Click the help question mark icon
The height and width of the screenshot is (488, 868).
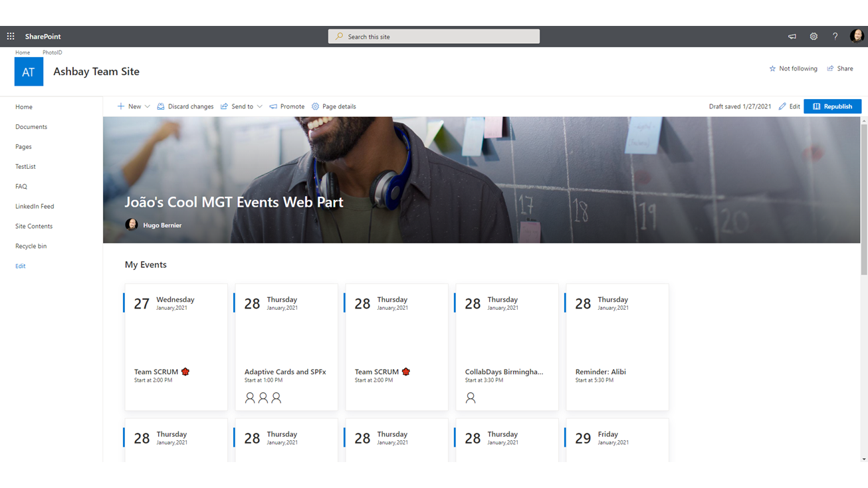tap(835, 37)
